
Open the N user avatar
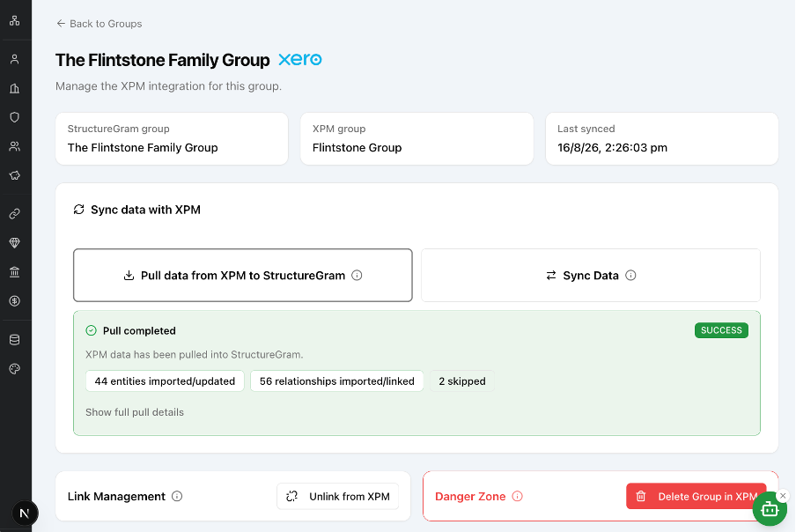25,514
